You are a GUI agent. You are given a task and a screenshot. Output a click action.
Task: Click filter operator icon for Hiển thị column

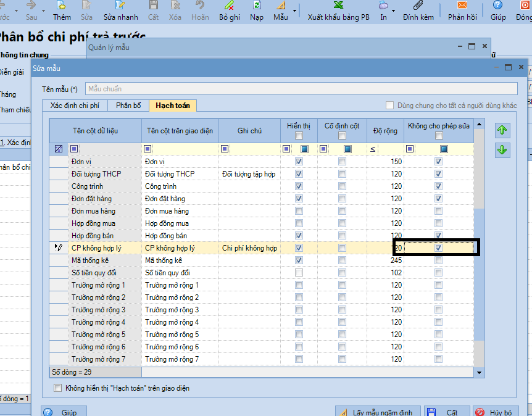tap(286, 149)
